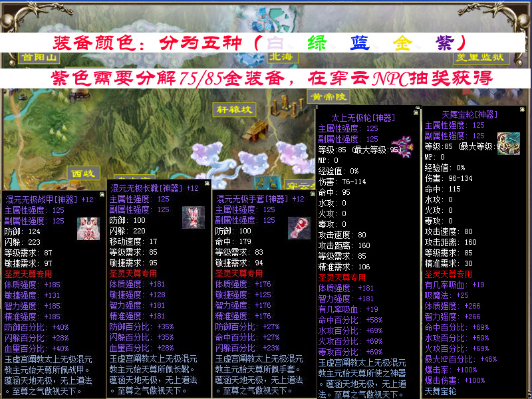This screenshot has width=532, height=399.
Task: Click 防御百分比: +40% line
Action: [37, 327]
